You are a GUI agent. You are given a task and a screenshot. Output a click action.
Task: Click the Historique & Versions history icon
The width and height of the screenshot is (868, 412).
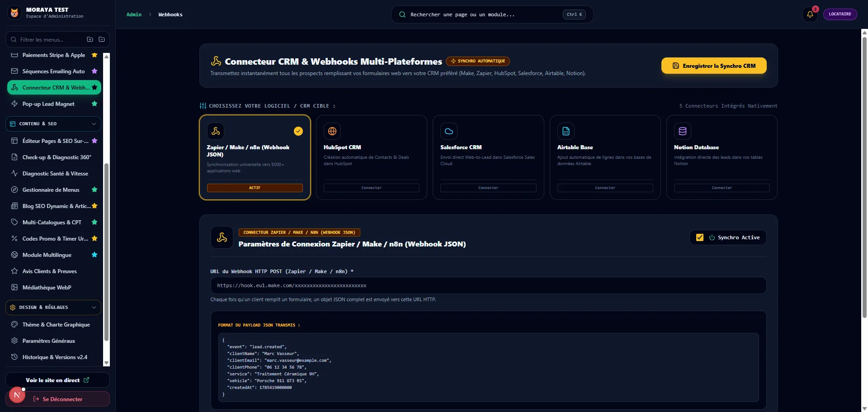pos(14,357)
